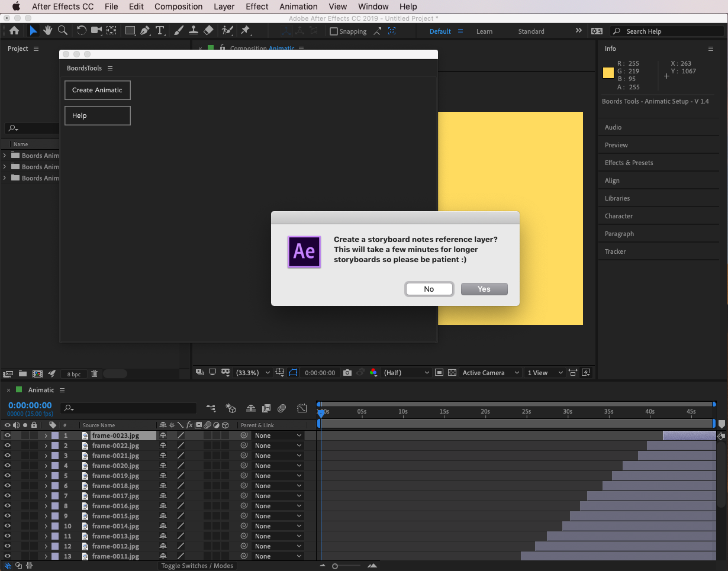
Task: Select the Eraser tool
Action: tap(208, 31)
